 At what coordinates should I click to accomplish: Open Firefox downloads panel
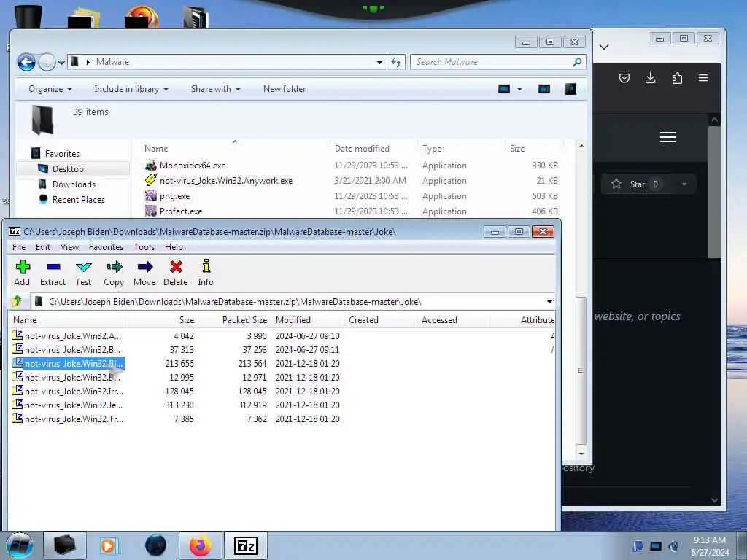coord(650,78)
